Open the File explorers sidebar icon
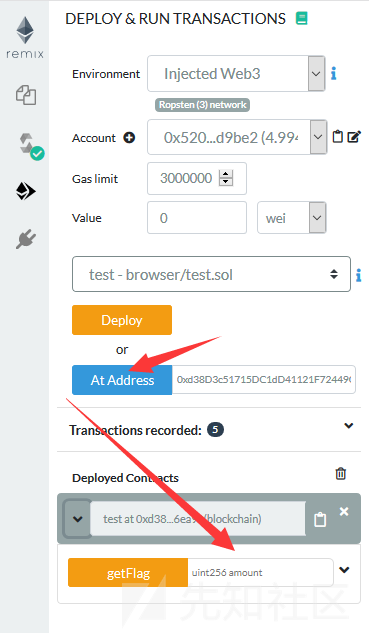The width and height of the screenshot is (369, 633). (x=26, y=95)
